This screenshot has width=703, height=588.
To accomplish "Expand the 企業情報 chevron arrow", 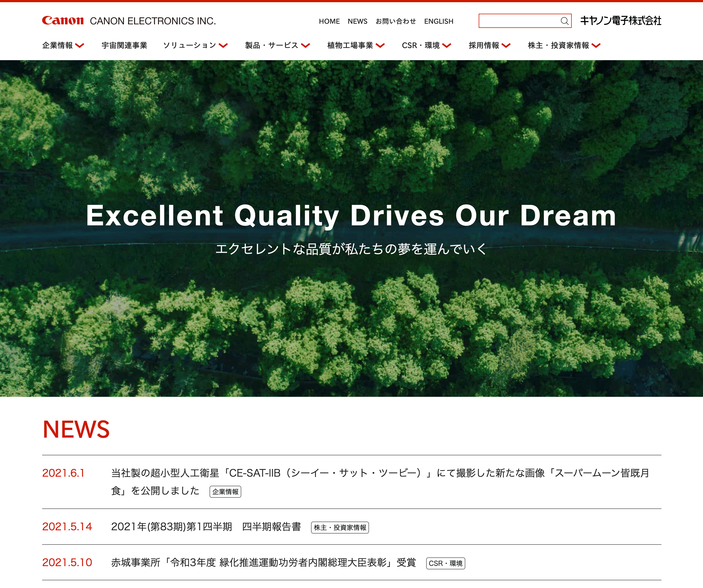I will pyautogui.click(x=80, y=46).
